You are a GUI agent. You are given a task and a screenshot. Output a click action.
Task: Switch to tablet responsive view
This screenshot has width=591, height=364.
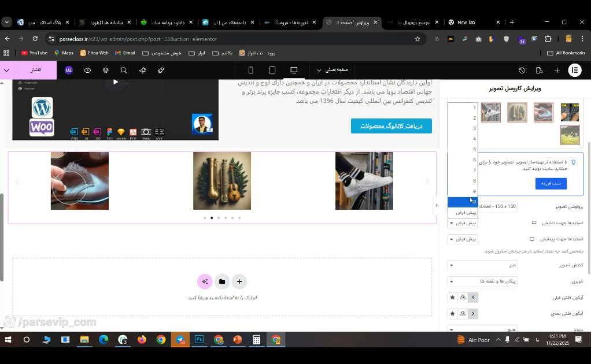click(272, 70)
